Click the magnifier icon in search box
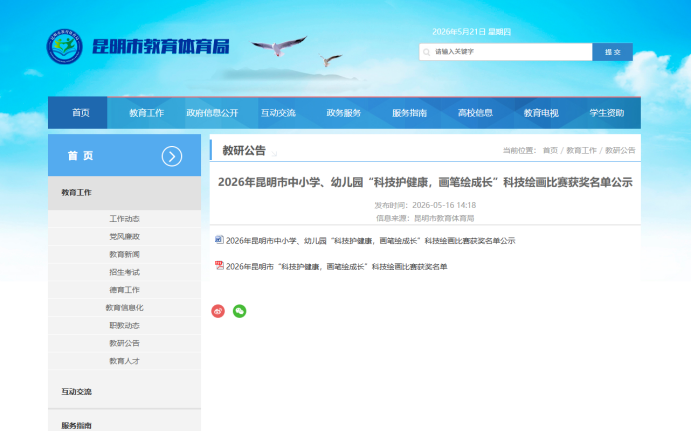691x431 pixels. [x=427, y=52]
